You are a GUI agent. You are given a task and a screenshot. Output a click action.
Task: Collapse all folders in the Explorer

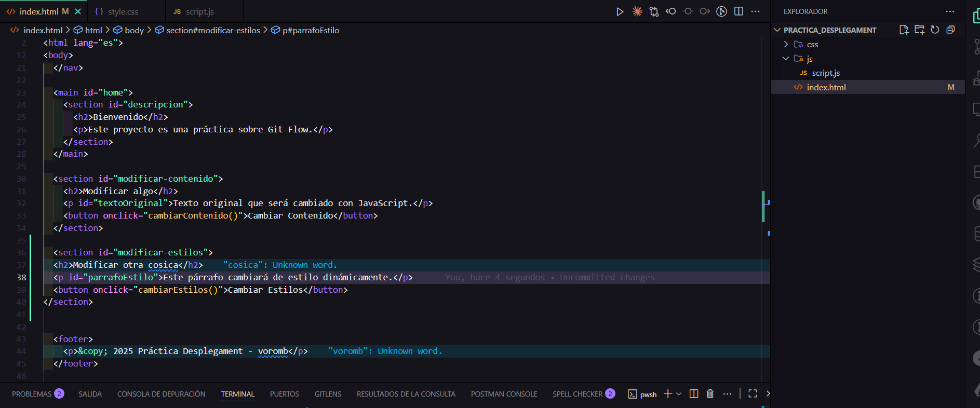[950, 30]
